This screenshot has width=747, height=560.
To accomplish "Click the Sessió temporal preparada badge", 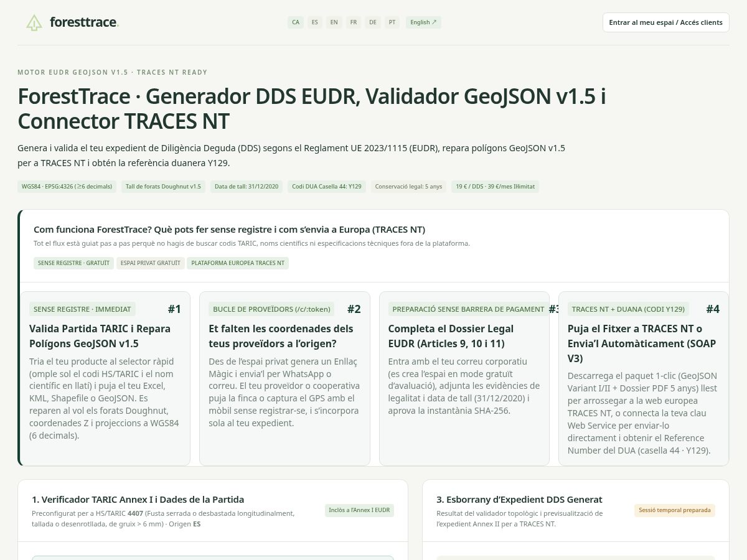I will click(675, 510).
